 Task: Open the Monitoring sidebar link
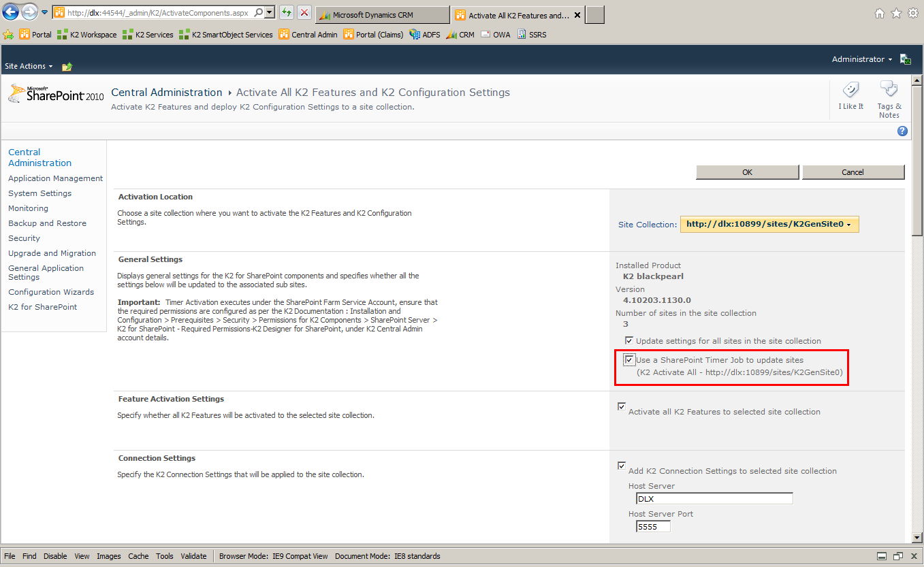point(28,208)
